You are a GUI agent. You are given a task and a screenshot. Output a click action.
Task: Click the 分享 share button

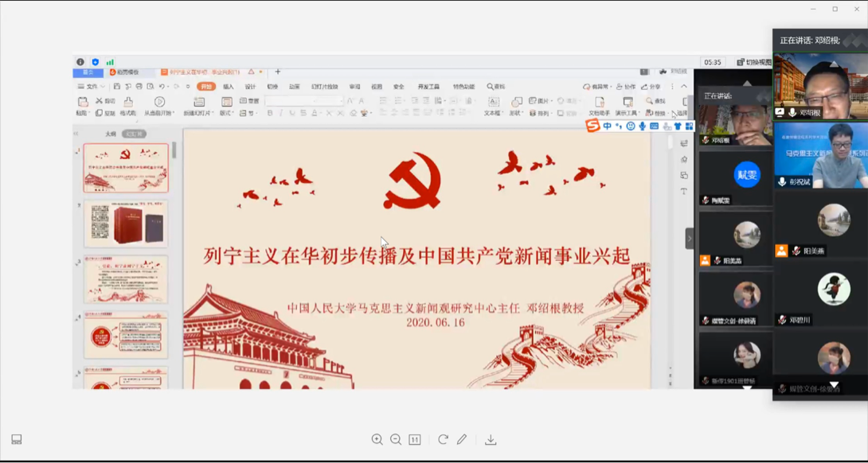tap(651, 87)
